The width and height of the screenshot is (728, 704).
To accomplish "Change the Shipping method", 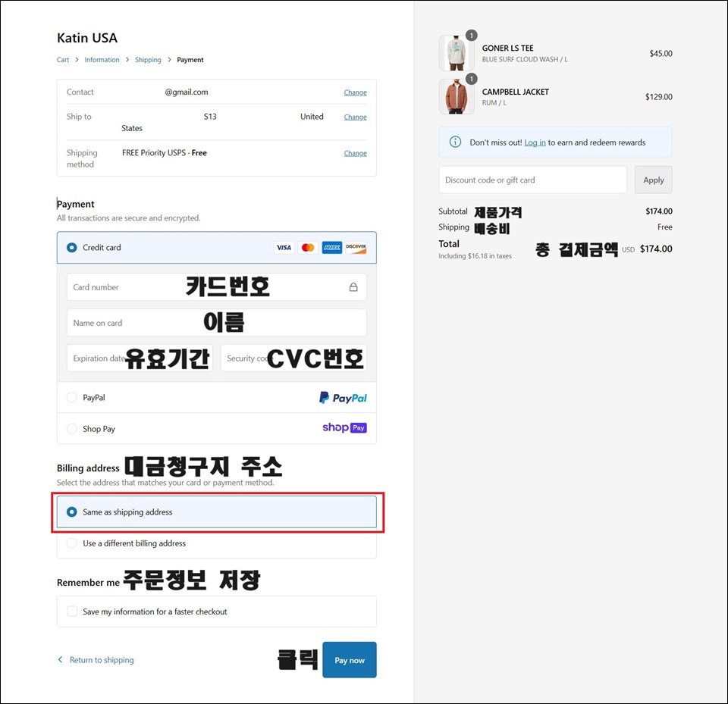I will click(355, 153).
